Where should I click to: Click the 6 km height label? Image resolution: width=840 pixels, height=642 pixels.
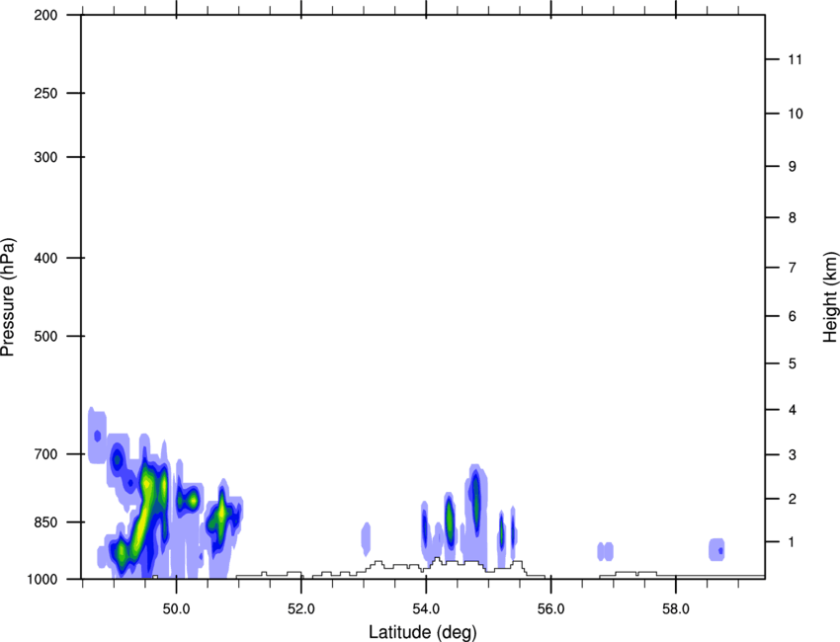tap(793, 316)
